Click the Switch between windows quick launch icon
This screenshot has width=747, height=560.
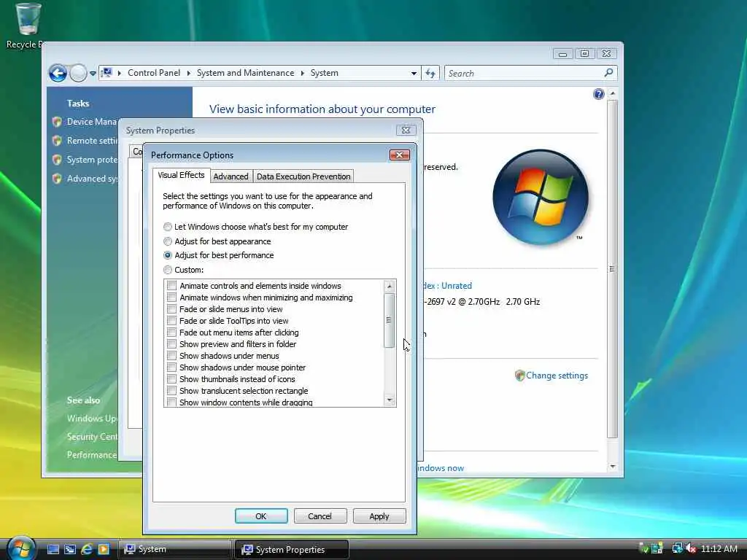tap(70, 550)
